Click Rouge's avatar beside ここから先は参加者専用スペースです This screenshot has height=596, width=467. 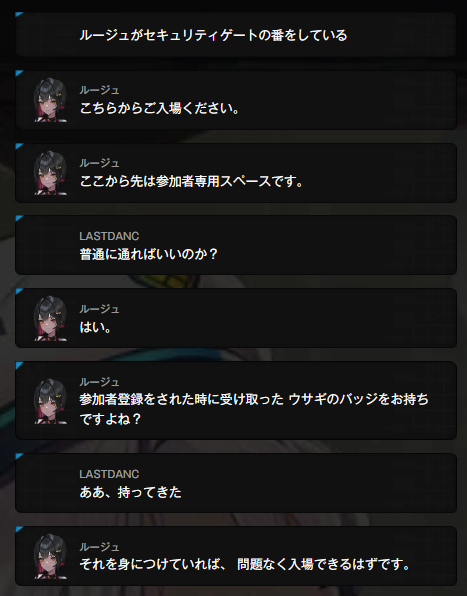51,173
